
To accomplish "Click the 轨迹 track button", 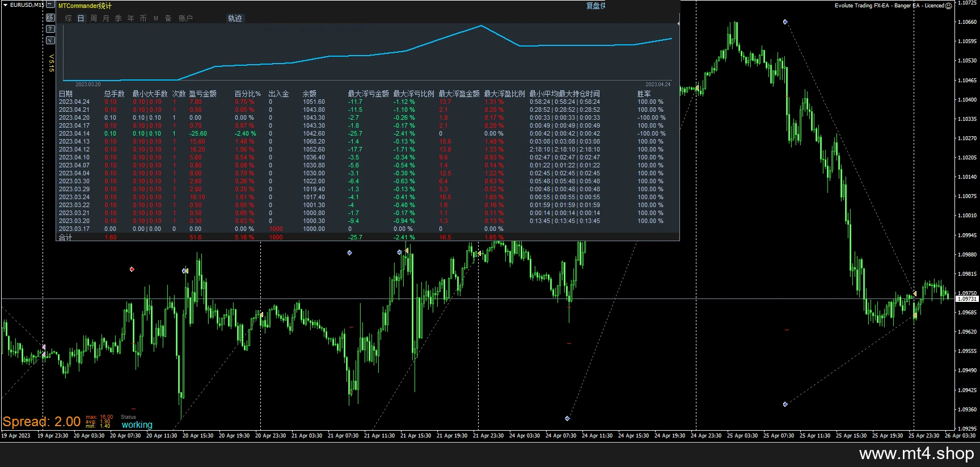I will point(235,18).
